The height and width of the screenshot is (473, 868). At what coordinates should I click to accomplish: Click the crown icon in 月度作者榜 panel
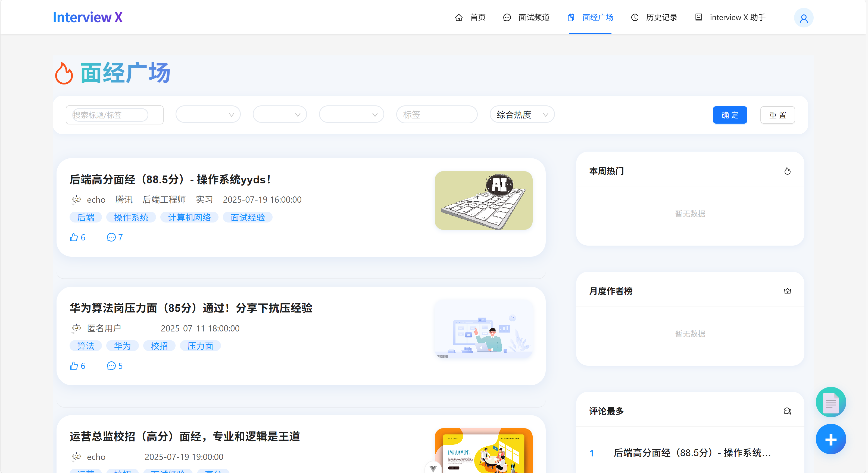click(x=787, y=291)
